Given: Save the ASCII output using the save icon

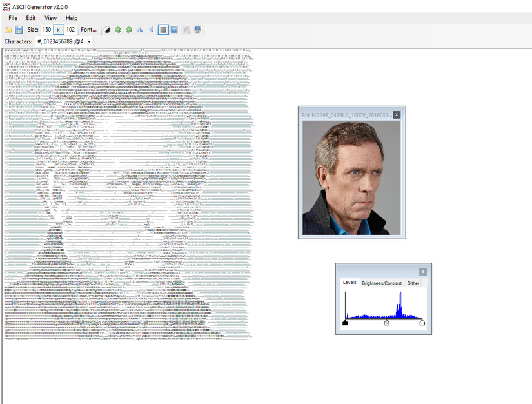Looking at the screenshot, I should (x=19, y=29).
